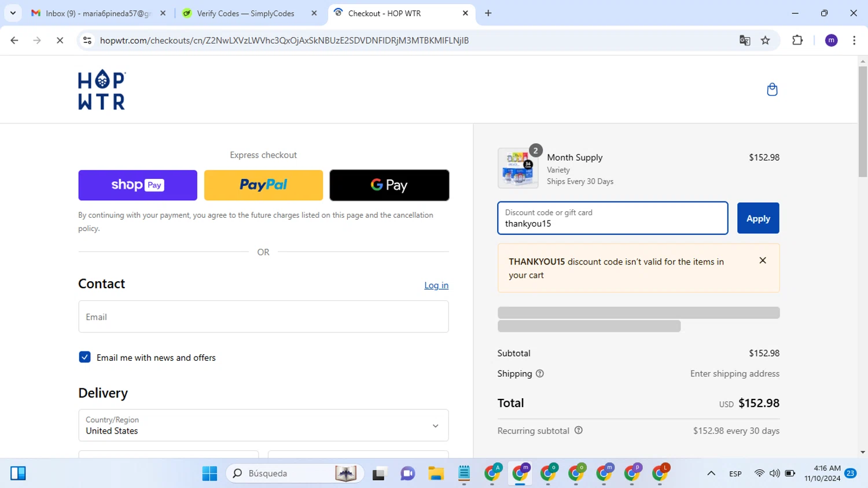Click the Recurring subtotal info icon
868x488 pixels.
tap(579, 430)
